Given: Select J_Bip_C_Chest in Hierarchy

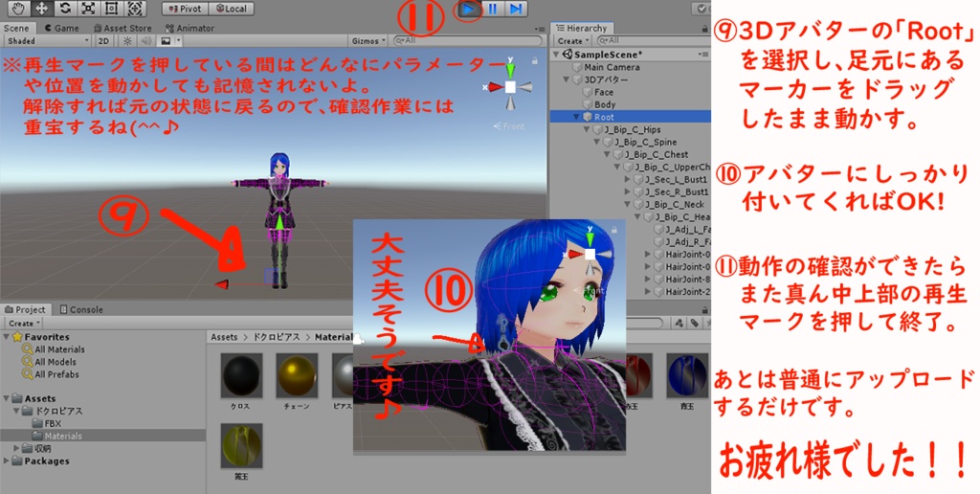Looking at the screenshot, I should point(650,154).
